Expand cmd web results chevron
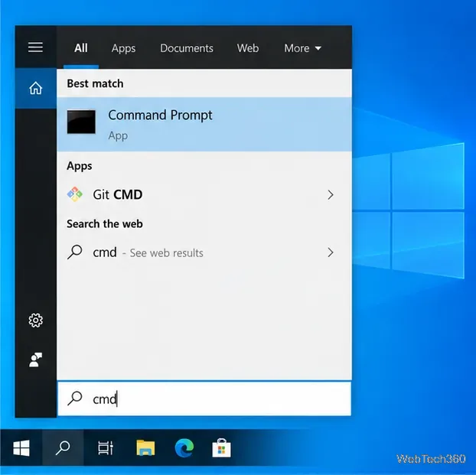Viewport: 476px width, 475px height. click(331, 252)
